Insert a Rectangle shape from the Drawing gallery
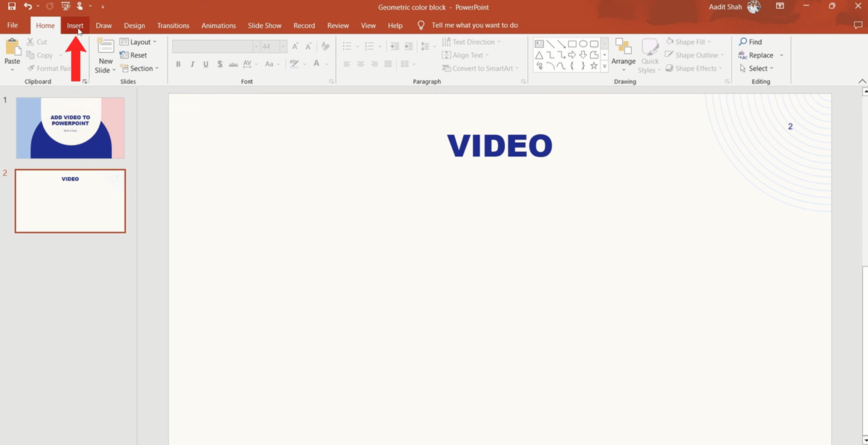The height and width of the screenshot is (445, 868). click(572, 44)
